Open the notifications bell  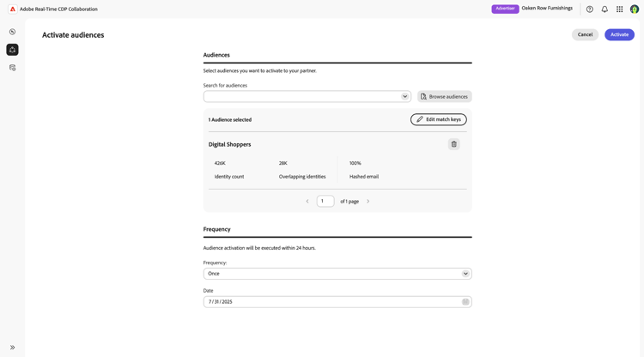(605, 9)
